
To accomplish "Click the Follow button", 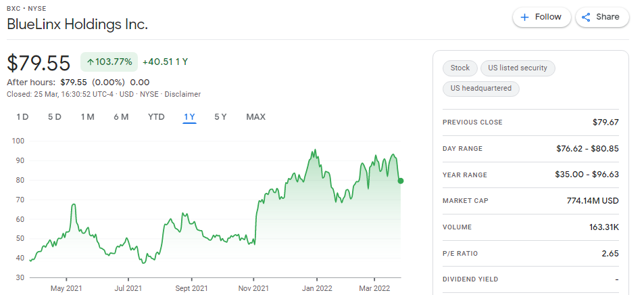I will (x=542, y=18).
